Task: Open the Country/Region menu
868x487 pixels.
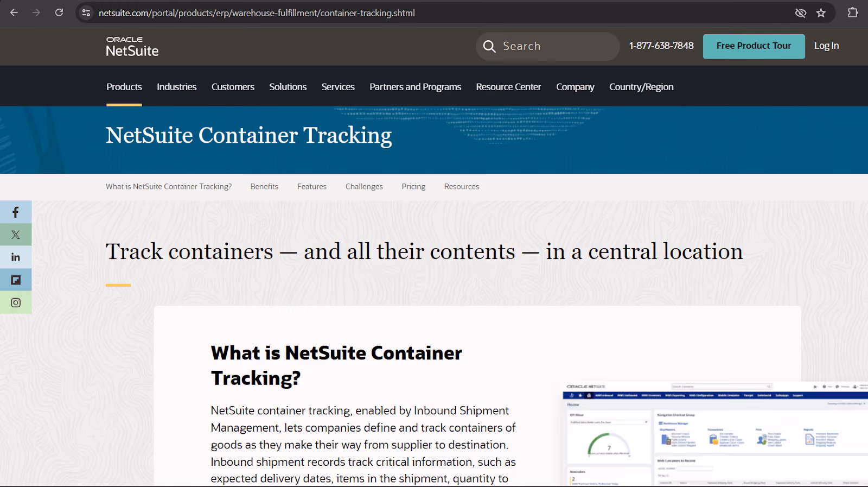Action: (x=641, y=87)
